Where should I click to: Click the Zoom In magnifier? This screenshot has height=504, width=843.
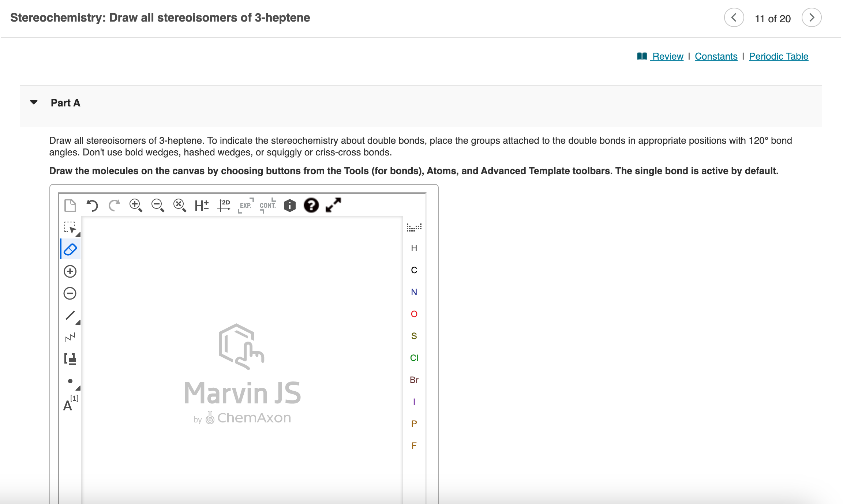click(x=136, y=205)
